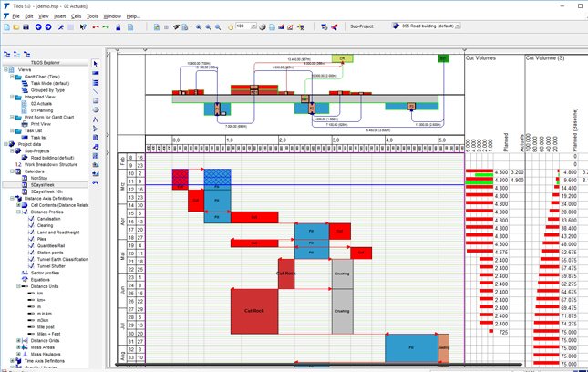
Task: Click the New file toolbar icon
Action: [7, 27]
